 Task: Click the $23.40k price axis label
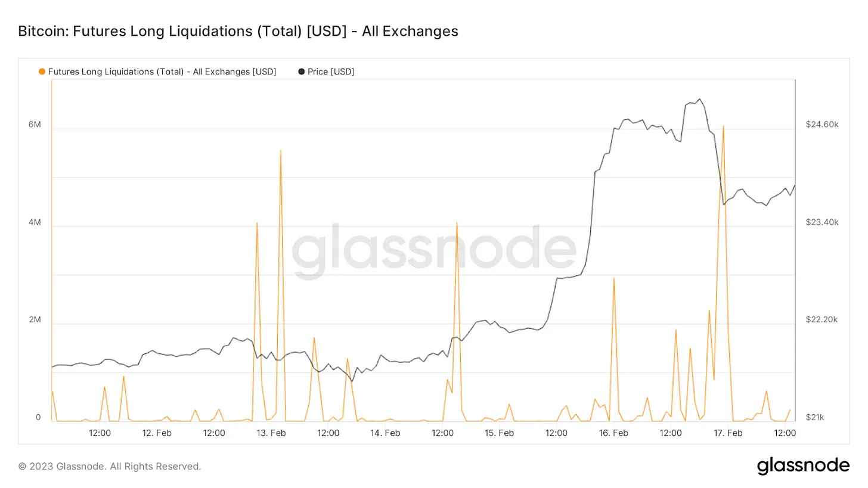(x=822, y=222)
